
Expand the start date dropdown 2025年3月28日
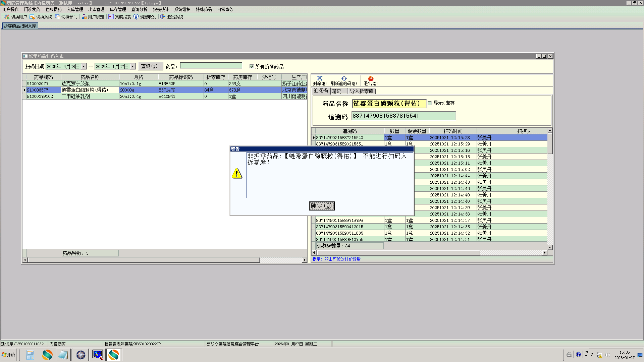(84, 66)
